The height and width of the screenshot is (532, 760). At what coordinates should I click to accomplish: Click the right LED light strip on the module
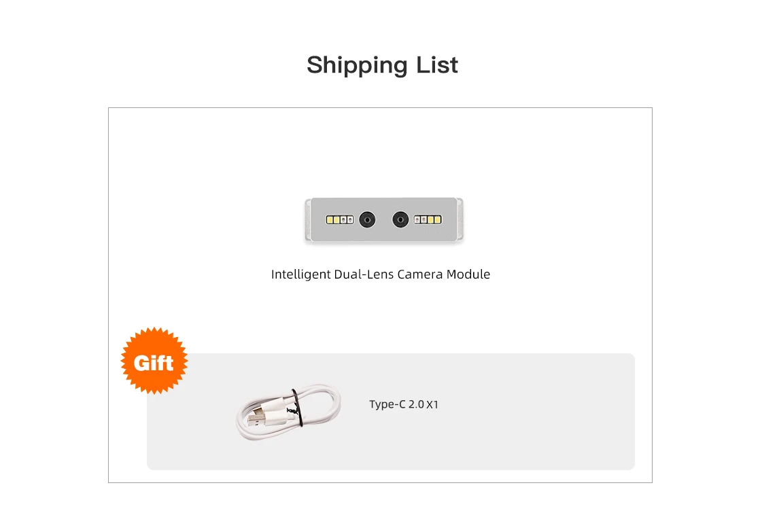428,219
